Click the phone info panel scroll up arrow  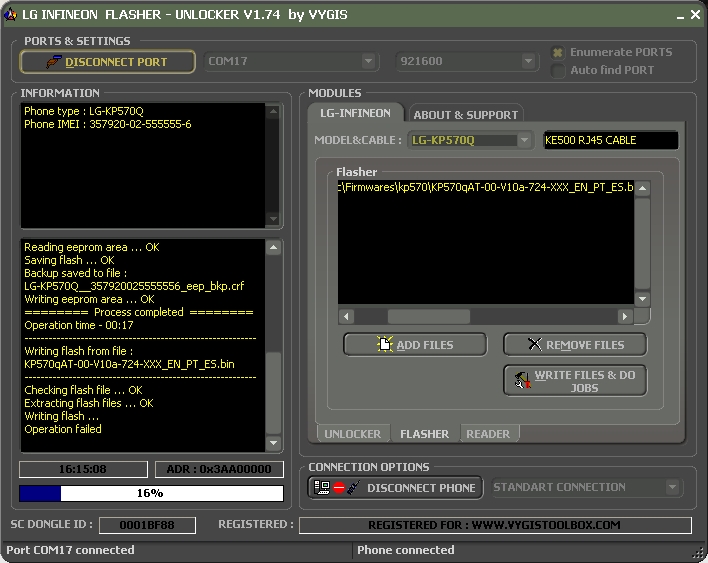click(x=273, y=111)
